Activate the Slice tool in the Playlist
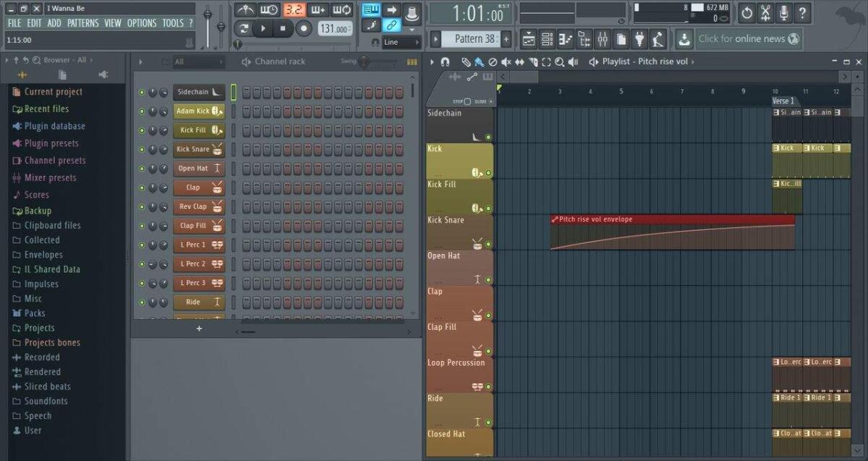The height and width of the screenshot is (461, 868). click(532, 62)
